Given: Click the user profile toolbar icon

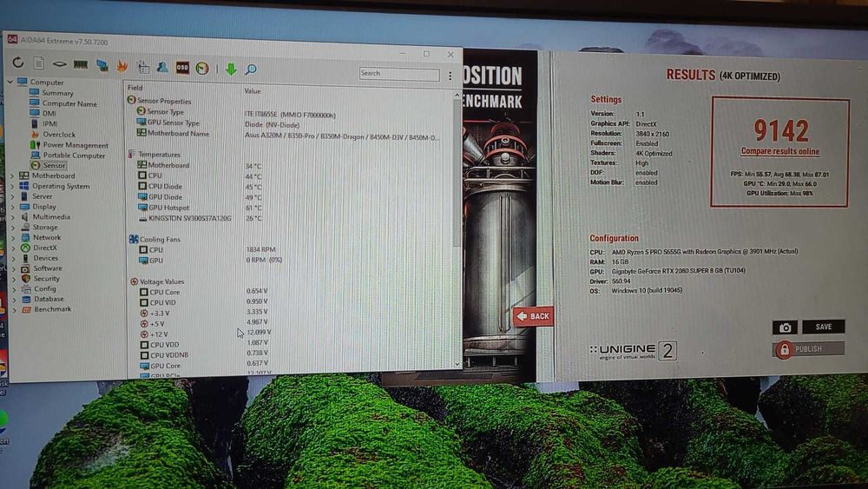Looking at the screenshot, I should [x=162, y=67].
